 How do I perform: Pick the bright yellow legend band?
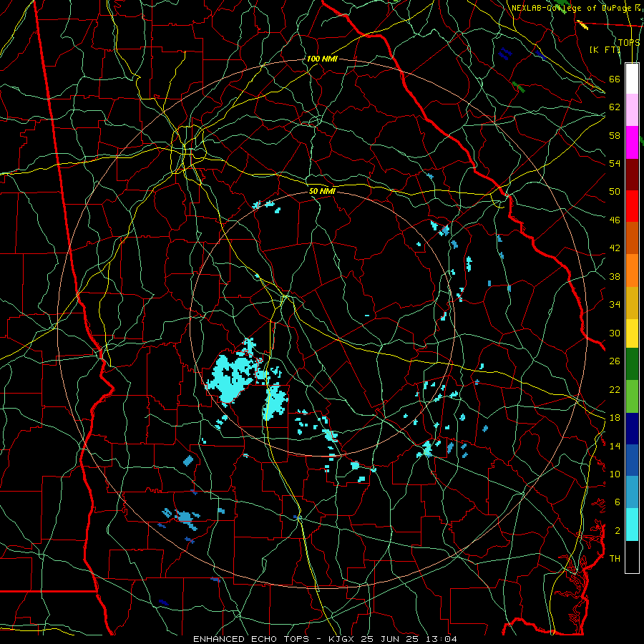pyautogui.click(x=632, y=333)
